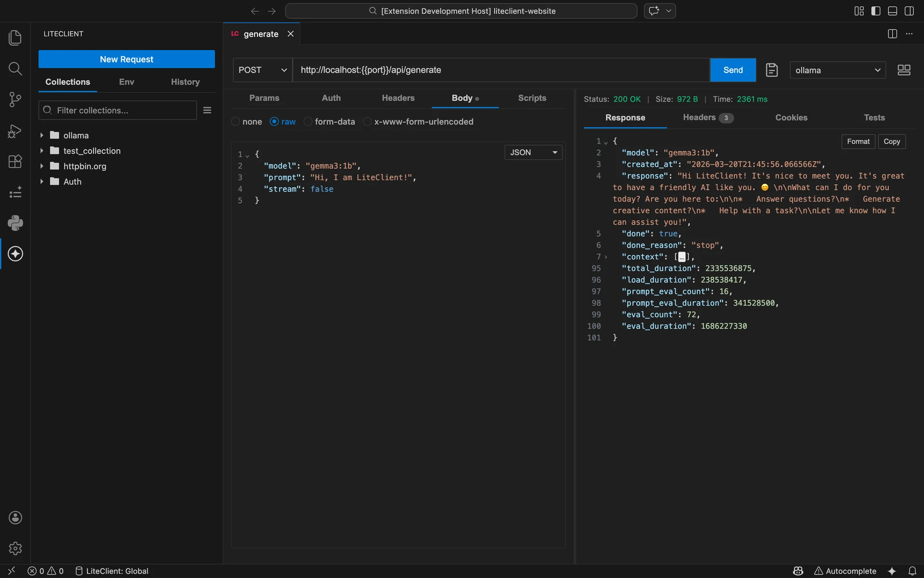Send the request
The image size is (924, 578).
click(x=733, y=70)
